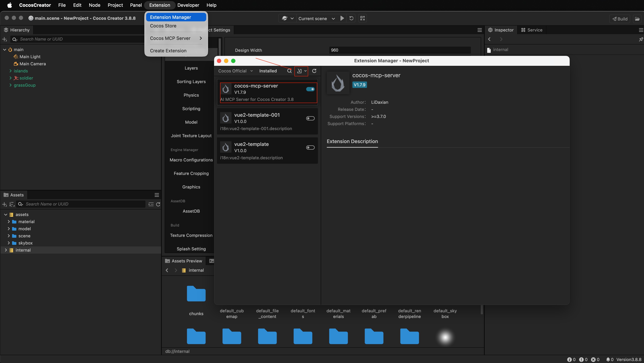The image size is (644, 363).
Task: Click the Build button
Action: 620,19
